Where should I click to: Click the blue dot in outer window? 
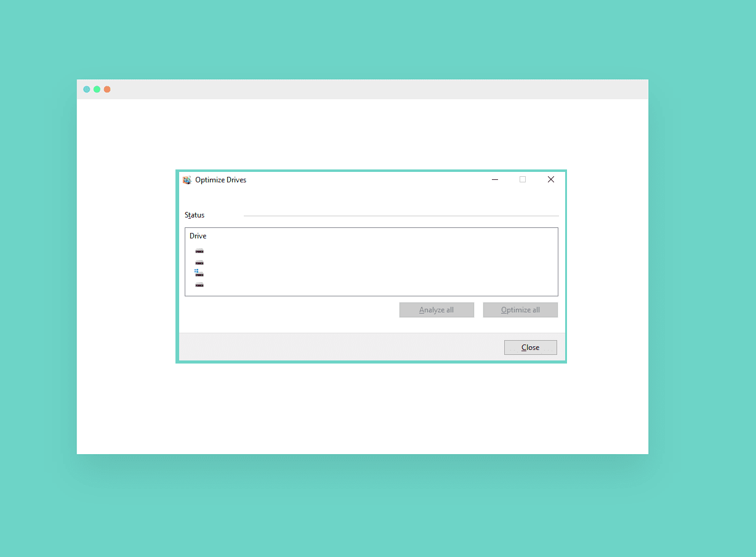tap(87, 89)
